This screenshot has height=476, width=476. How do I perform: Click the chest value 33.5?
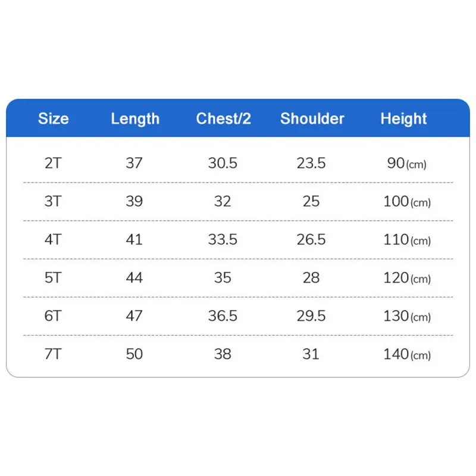[x=223, y=239]
